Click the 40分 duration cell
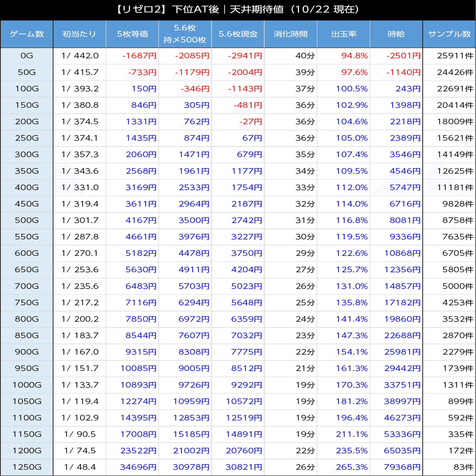Screen dimensions: 476x476 [x=305, y=56]
